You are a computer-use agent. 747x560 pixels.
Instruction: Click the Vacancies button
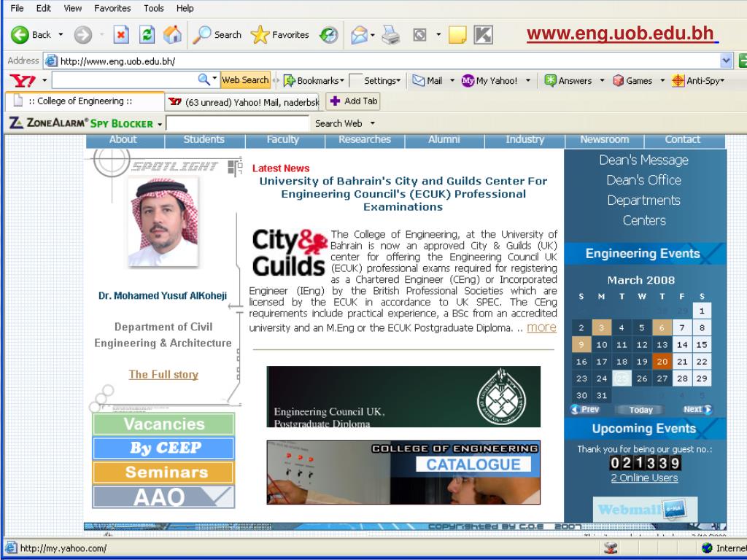[163, 424]
